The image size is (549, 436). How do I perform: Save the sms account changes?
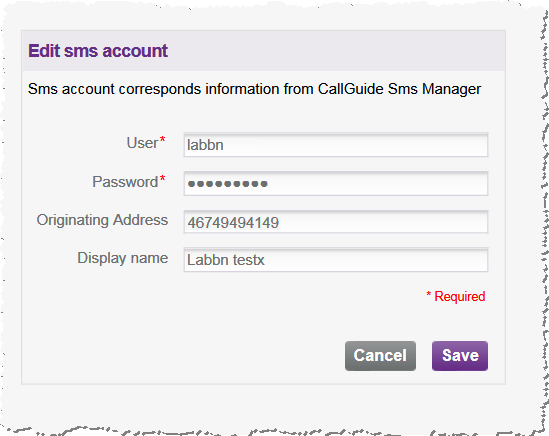460,356
